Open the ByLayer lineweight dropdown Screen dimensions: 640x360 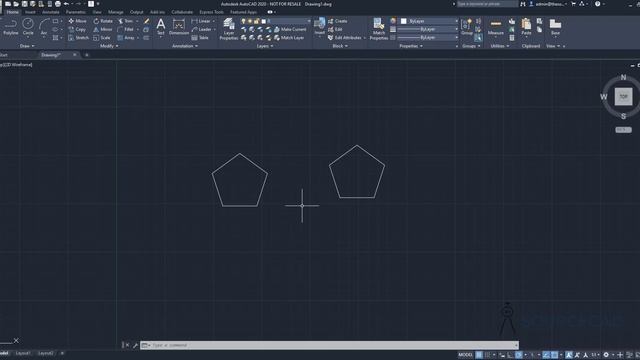point(427,29)
